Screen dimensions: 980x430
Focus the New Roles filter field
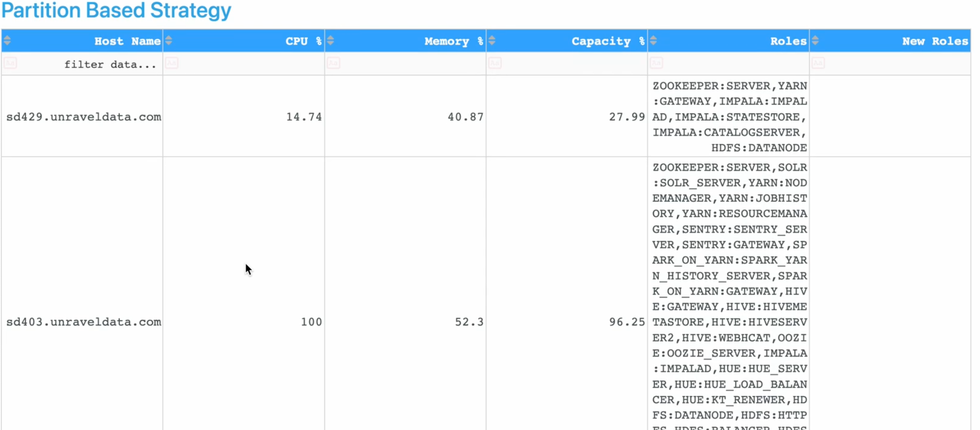point(890,64)
